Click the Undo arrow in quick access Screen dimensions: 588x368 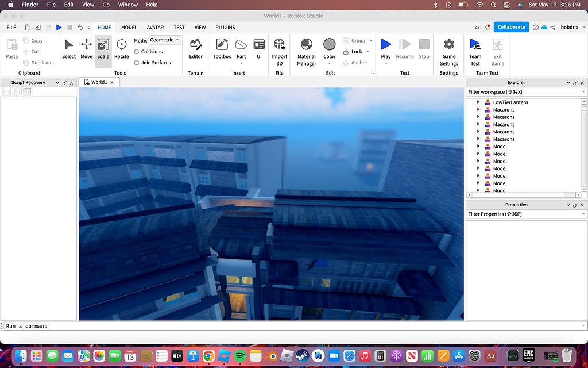(80, 28)
